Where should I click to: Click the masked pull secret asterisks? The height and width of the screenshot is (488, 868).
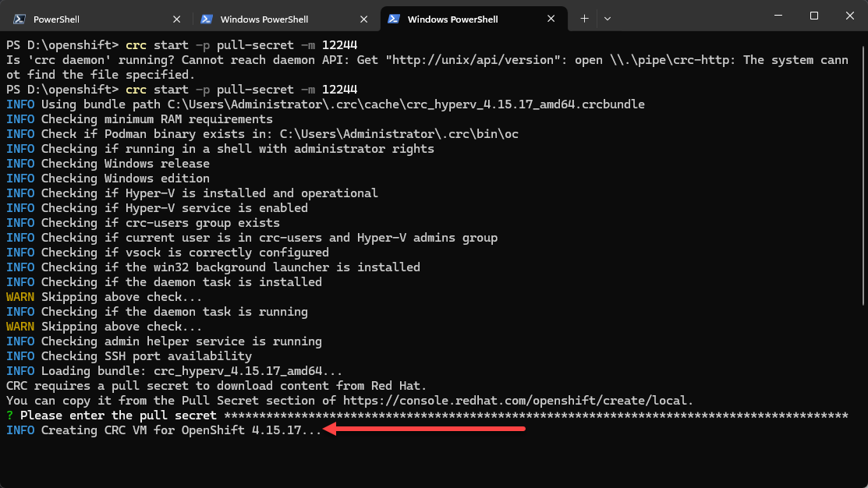pos(538,416)
